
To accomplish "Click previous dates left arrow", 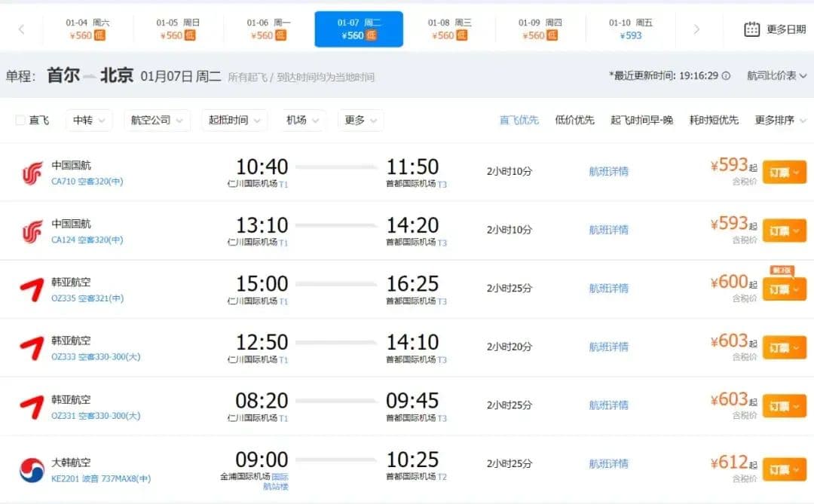I will pos(21,29).
